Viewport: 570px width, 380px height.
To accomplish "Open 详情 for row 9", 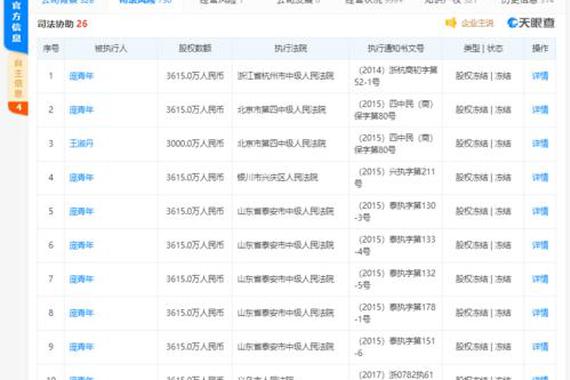I will (540, 347).
